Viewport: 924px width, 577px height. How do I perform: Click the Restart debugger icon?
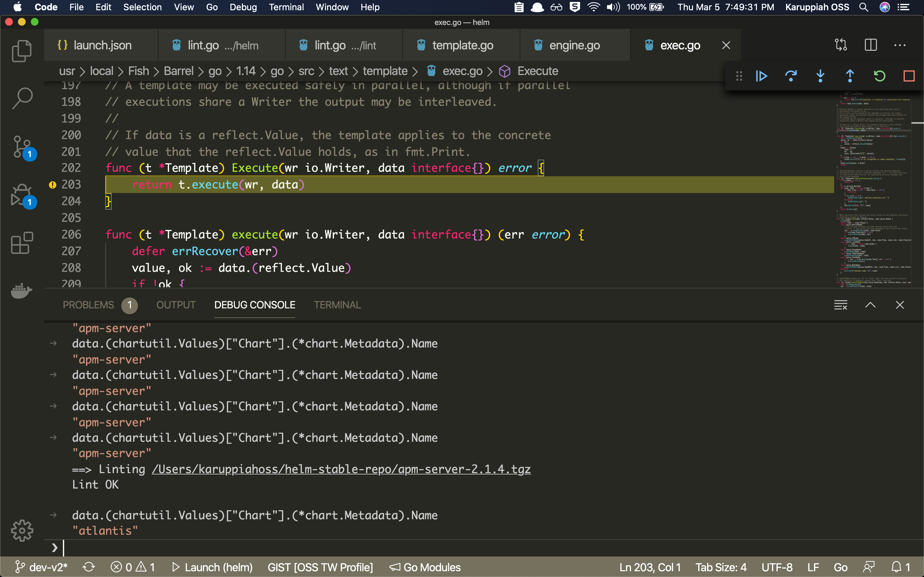pyautogui.click(x=879, y=75)
